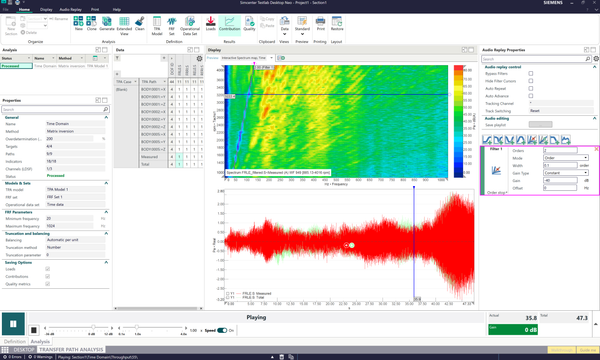Image resolution: width=600 pixels, height=360 pixels.
Task: Add the eighth filter type icon
Action: pos(566,140)
